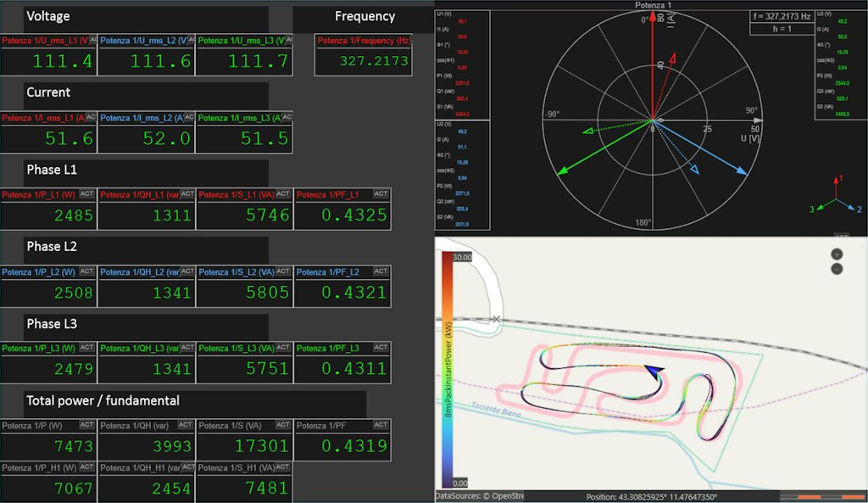Click ACT badge on total Potenza 1/P meter
The width and height of the screenshot is (868, 503).
[86, 425]
